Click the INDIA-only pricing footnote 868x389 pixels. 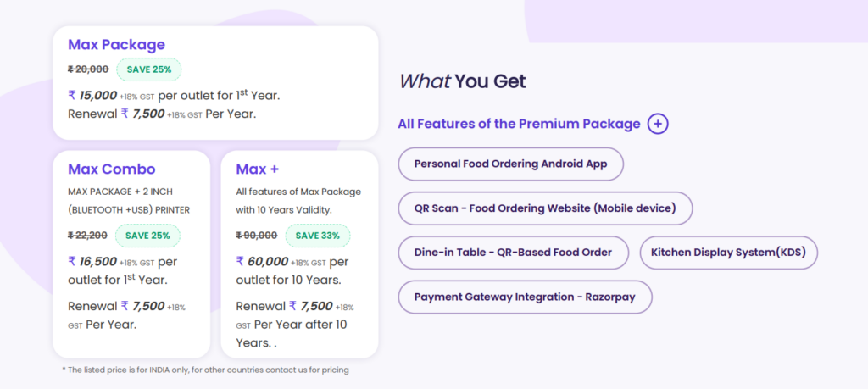tap(205, 370)
